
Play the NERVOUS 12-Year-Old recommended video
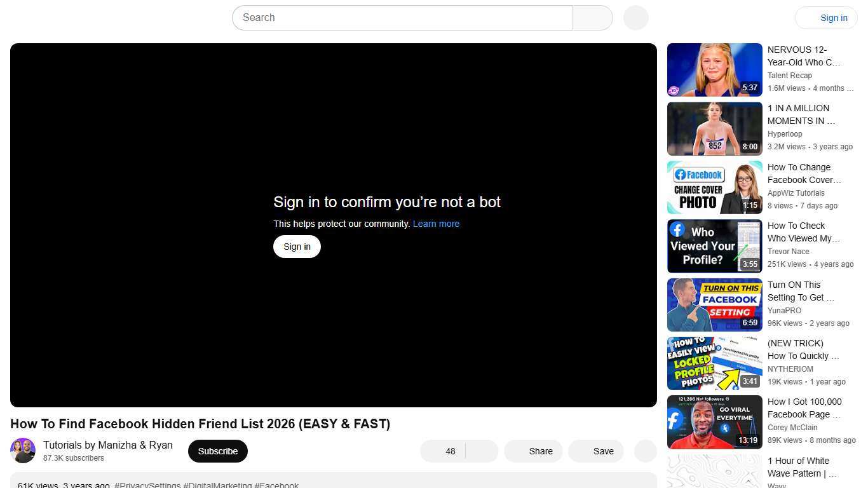(x=714, y=69)
